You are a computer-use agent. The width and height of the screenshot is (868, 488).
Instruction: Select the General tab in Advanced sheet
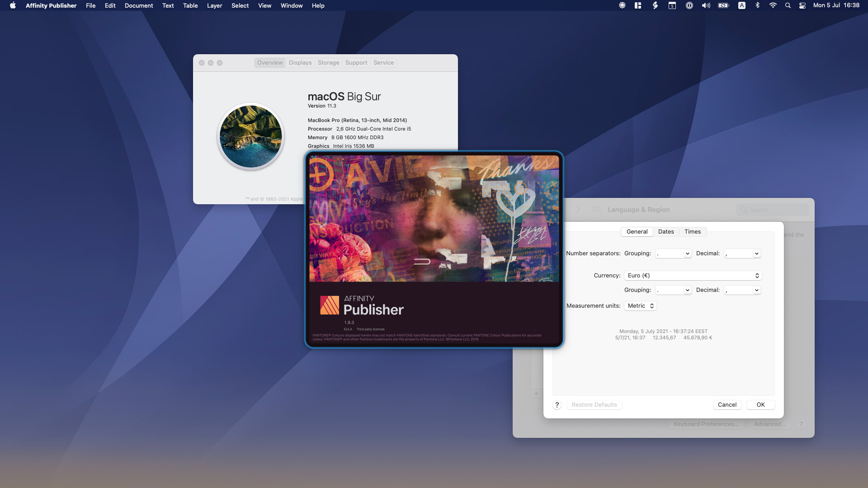pyautogui.click(x=637, y=232)
